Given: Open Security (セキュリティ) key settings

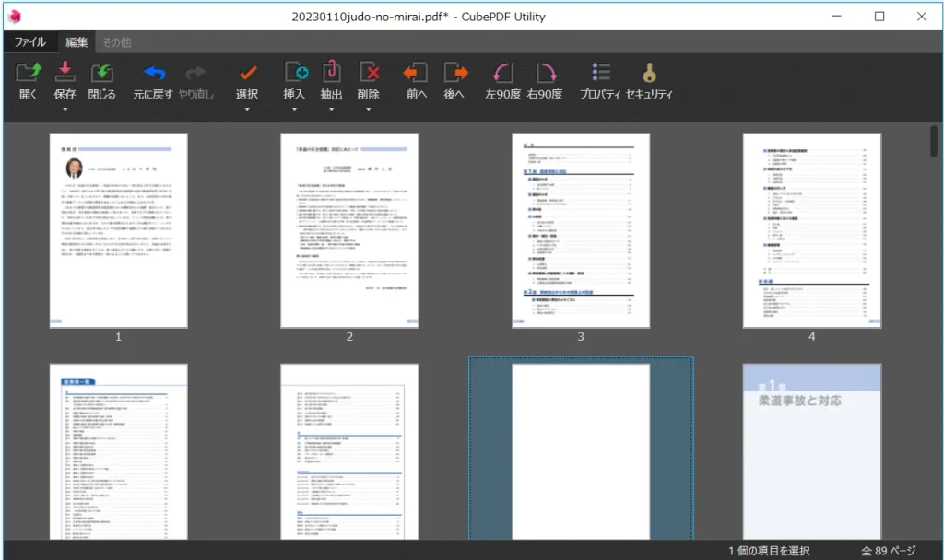Looking at the screenshot, I should click(650, 74).
